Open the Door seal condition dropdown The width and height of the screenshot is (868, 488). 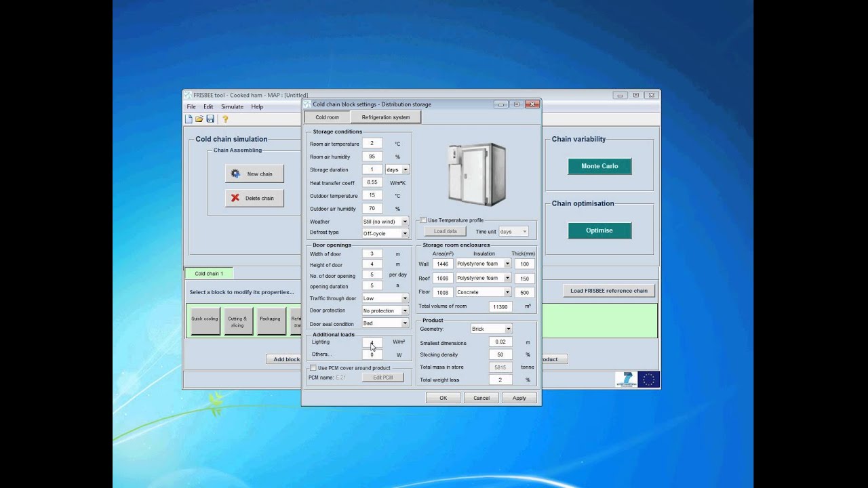385,323
